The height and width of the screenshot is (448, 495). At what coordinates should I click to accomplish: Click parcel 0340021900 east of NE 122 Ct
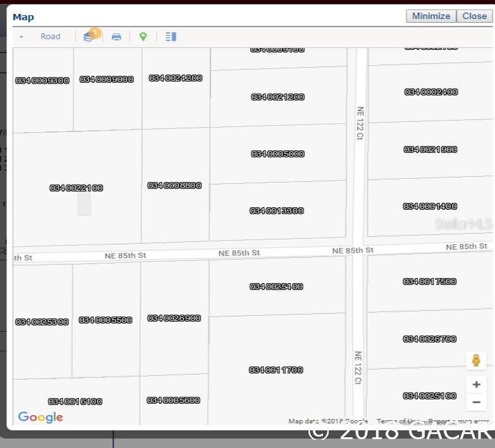coord(431,150)
